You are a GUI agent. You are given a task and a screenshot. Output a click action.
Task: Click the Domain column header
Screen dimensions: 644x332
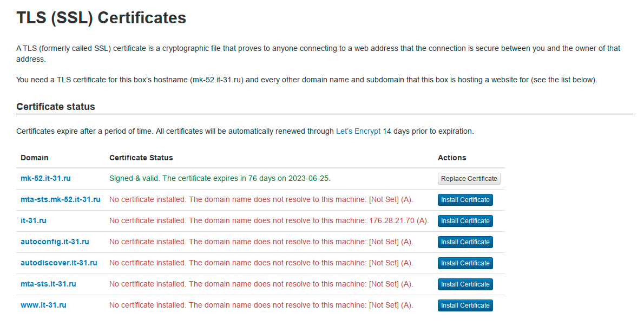(x=35, y=158)
